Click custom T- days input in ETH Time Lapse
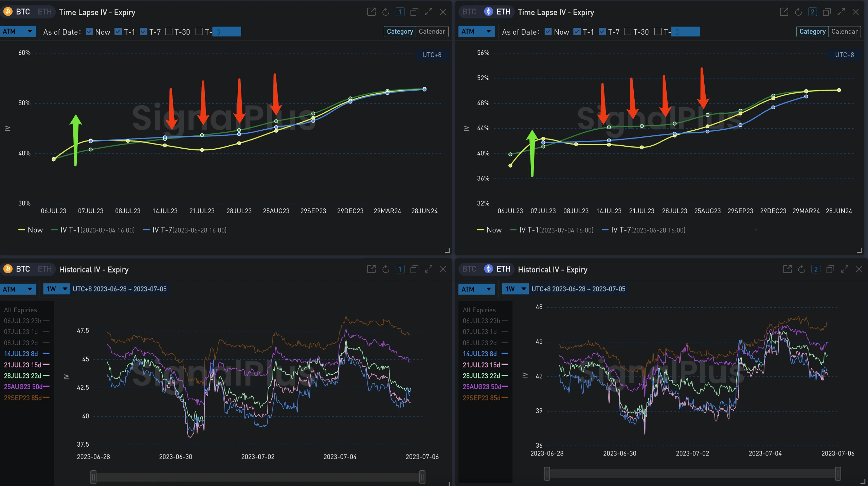Image resolution: width=868 pixels, height=486 pixels. pyautogui.click(x=685, y=32)
